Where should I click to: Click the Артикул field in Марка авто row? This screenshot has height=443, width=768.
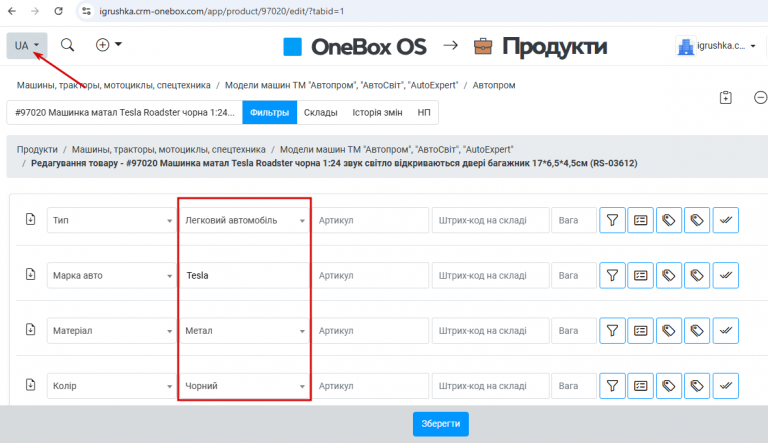point(370,275)
